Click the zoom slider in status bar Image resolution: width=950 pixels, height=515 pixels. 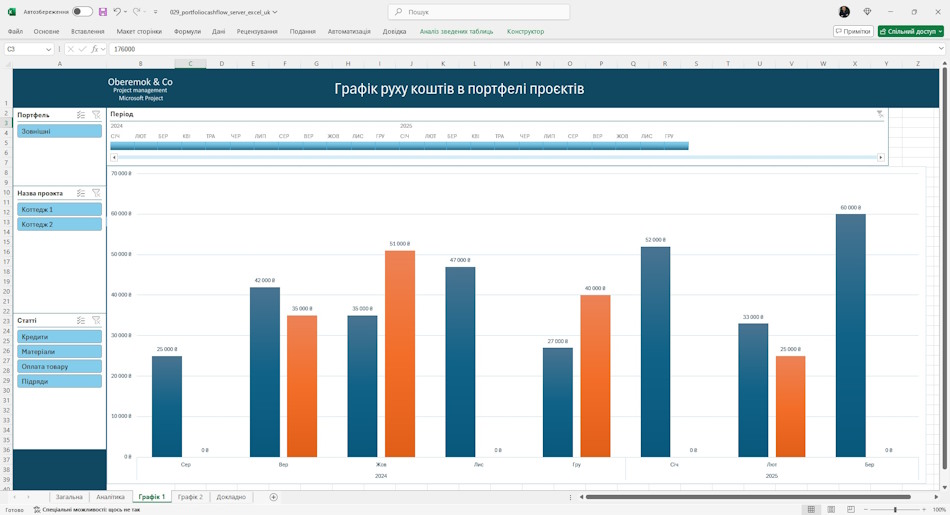895,510
